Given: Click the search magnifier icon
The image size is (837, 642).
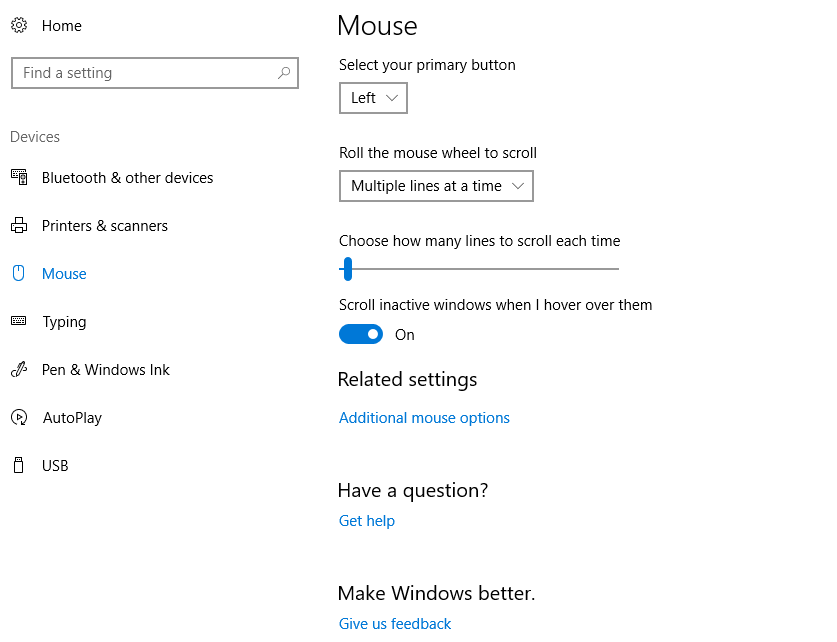Looking at the screenshot, I should click(284, 73).
